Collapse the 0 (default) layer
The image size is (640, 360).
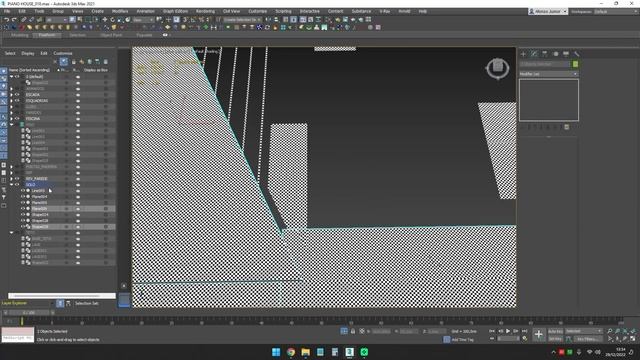[x=11, y=77]
